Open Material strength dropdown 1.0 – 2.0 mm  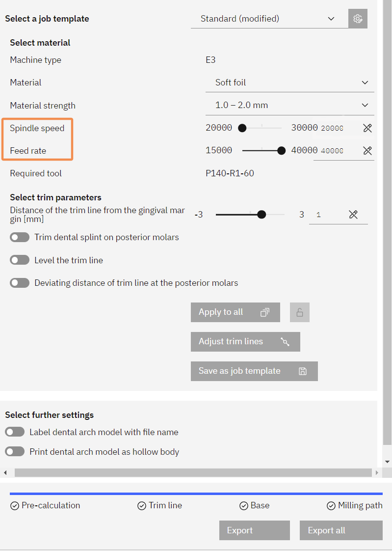[x=290, y=105]
